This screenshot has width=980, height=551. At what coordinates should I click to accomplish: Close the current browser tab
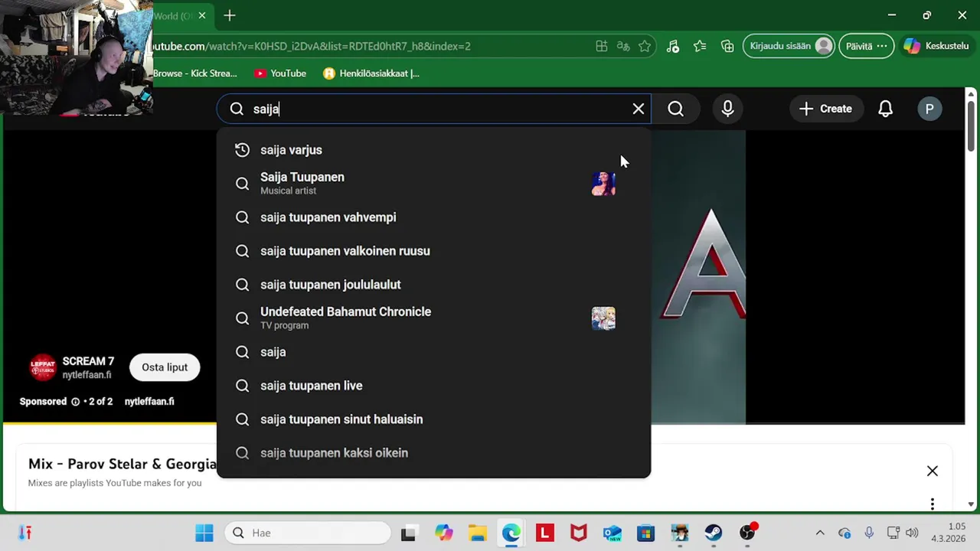tap(202, 15)
